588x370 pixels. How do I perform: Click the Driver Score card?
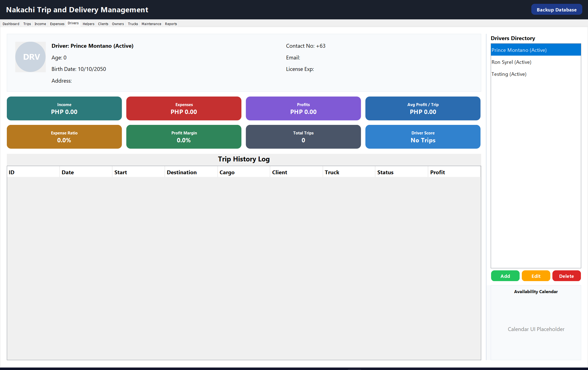click(x=423, y=137)
